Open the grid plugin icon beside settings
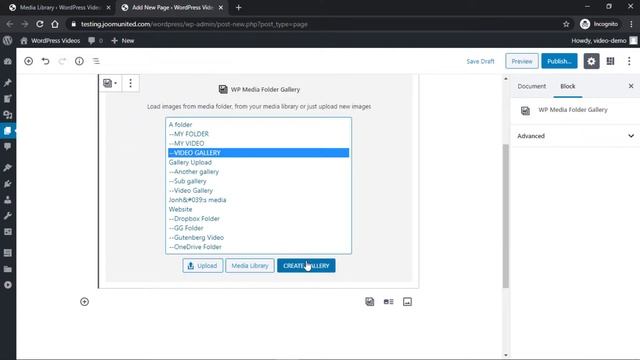This screenshot has height=360, width=640. click(x=610, y=61)
